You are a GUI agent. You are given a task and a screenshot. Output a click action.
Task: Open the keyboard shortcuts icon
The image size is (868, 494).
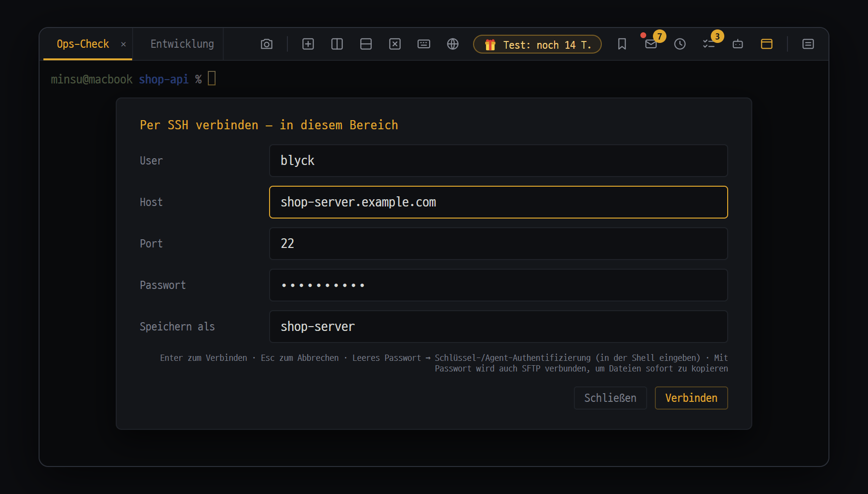point(424,44)
